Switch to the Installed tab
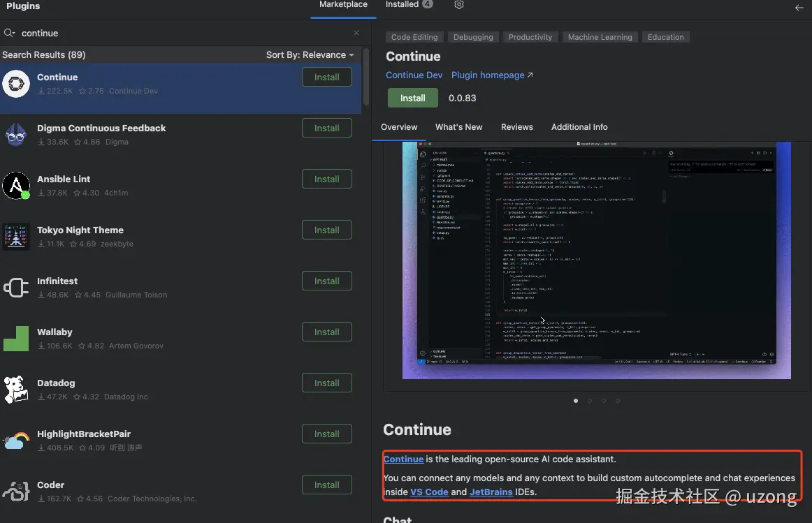This screenshot has width=812, height=523. tap(409, 5)
